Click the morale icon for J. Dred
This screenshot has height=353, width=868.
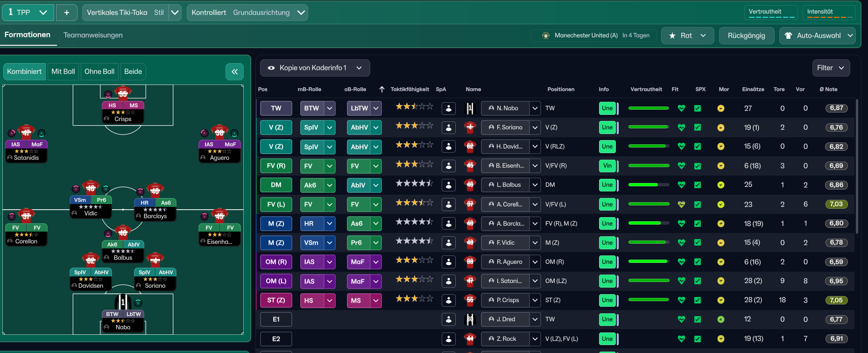721,319
